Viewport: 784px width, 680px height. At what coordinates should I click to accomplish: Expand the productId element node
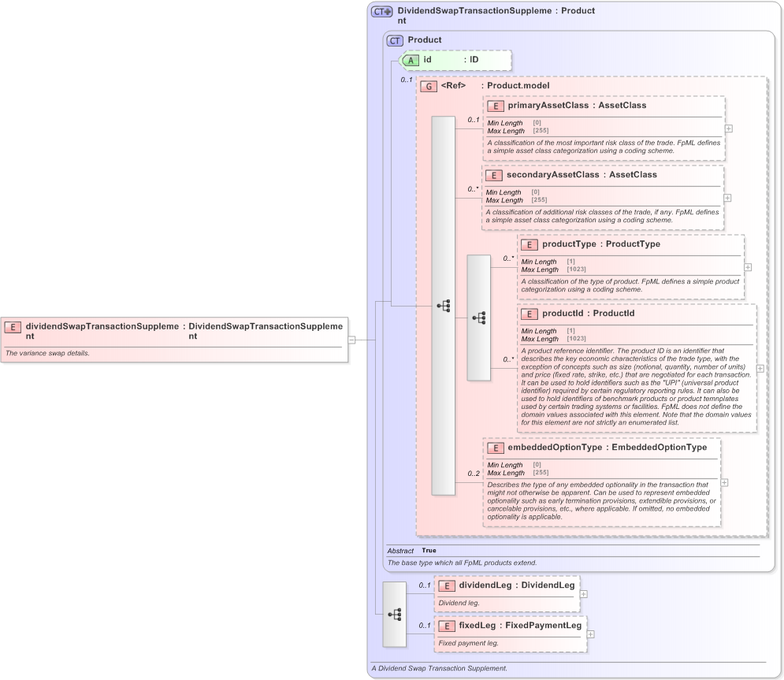tap(760, 369)
